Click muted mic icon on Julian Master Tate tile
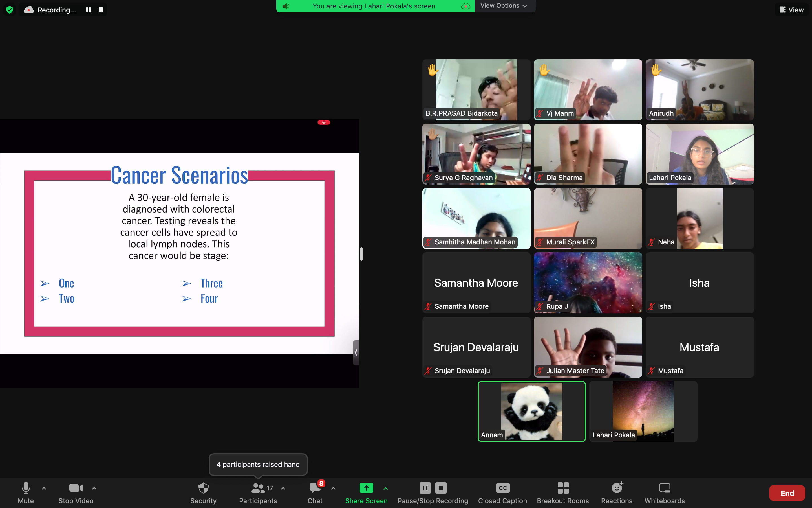 tap(540, 371)
